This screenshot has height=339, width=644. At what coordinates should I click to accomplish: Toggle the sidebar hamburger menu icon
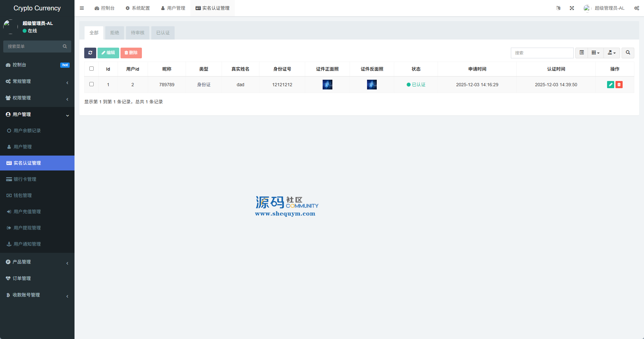tap(82, 8)
